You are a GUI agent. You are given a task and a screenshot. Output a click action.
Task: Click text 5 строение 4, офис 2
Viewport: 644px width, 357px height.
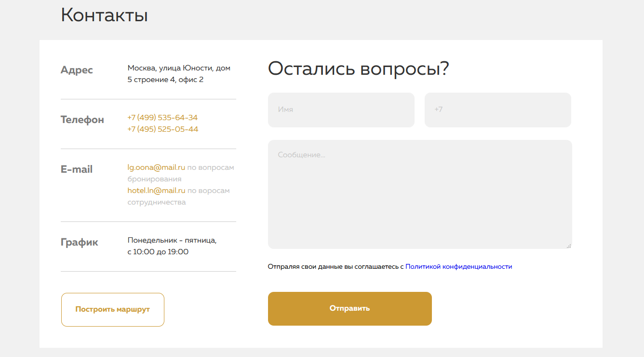[165, 80]
